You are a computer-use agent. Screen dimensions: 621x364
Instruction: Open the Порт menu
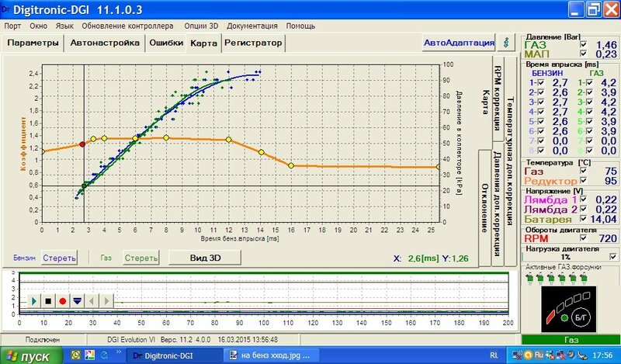(x=12, y=26)
